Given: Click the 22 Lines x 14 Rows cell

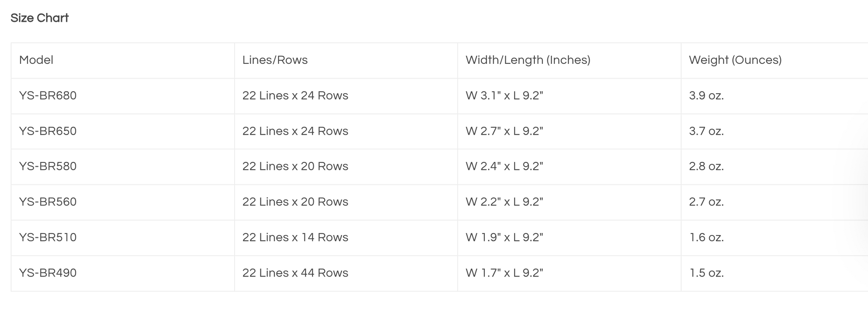Looking at the screenshot, I should tap(295, 237).
